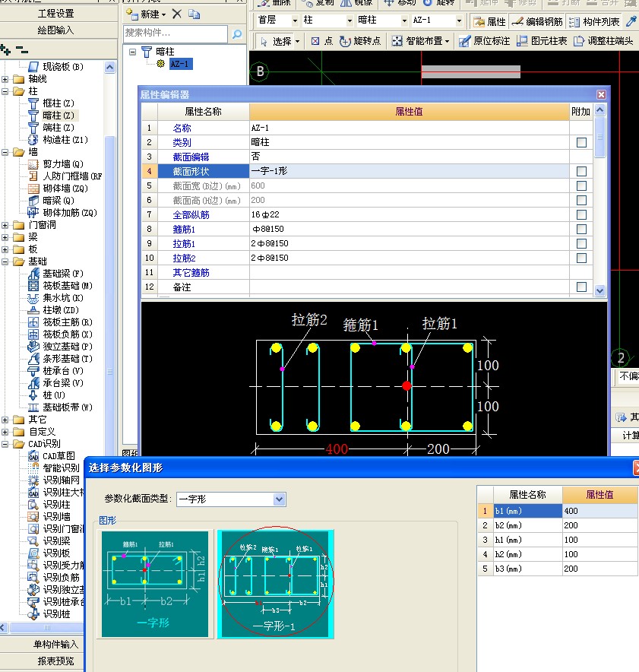
Task: Open the 首层 floor dropdown
Action: 295,21
